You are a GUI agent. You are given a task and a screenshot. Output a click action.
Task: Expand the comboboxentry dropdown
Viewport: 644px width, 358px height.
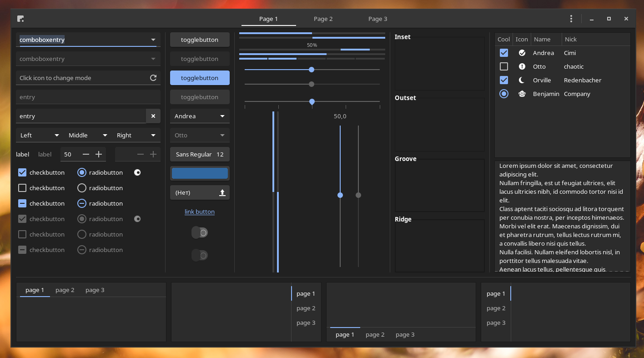[153, 40]
